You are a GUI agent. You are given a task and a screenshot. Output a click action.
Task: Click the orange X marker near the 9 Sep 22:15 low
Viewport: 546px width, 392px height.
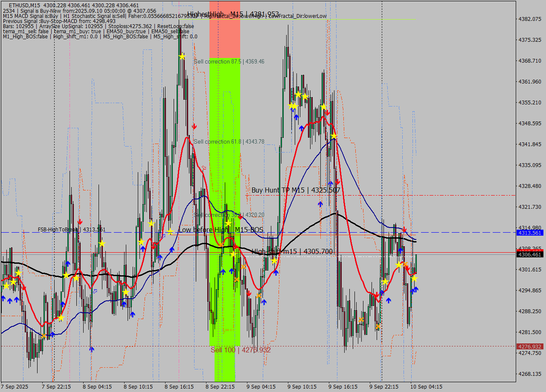click(378, 326)
